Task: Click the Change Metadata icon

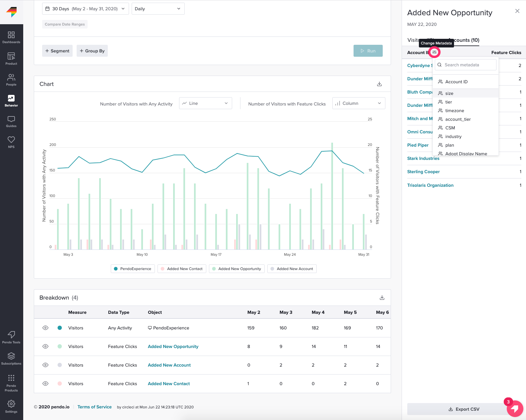Action: (x=434, y=52)
